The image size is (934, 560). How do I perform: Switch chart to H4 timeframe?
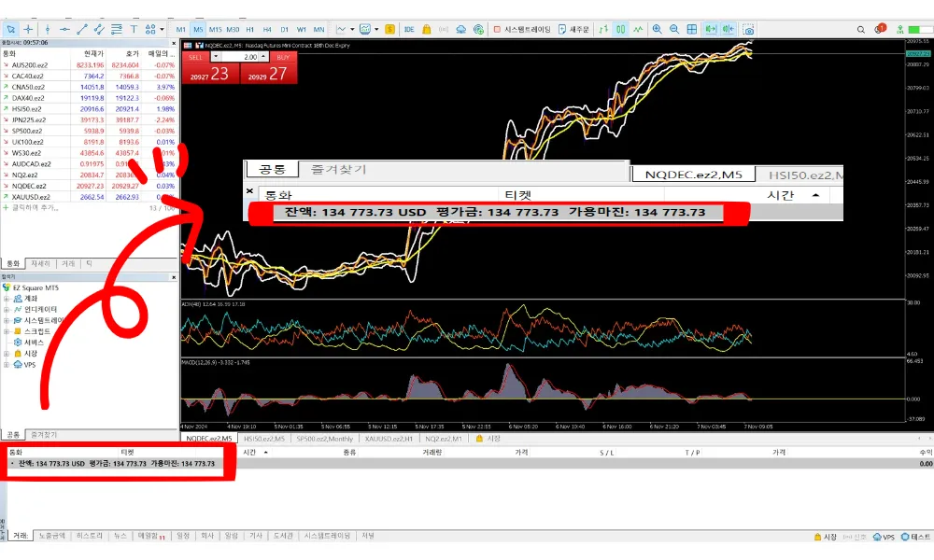(267, 29)
